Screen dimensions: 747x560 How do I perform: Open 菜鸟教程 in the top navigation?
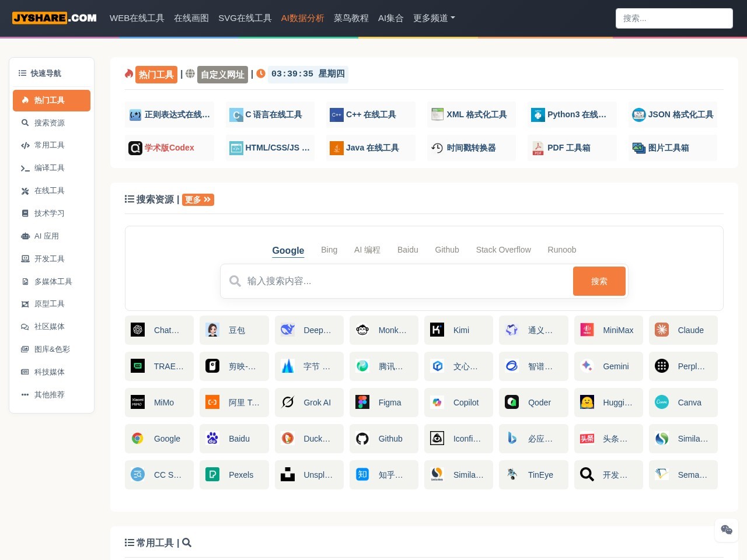(x=351, y=18)
